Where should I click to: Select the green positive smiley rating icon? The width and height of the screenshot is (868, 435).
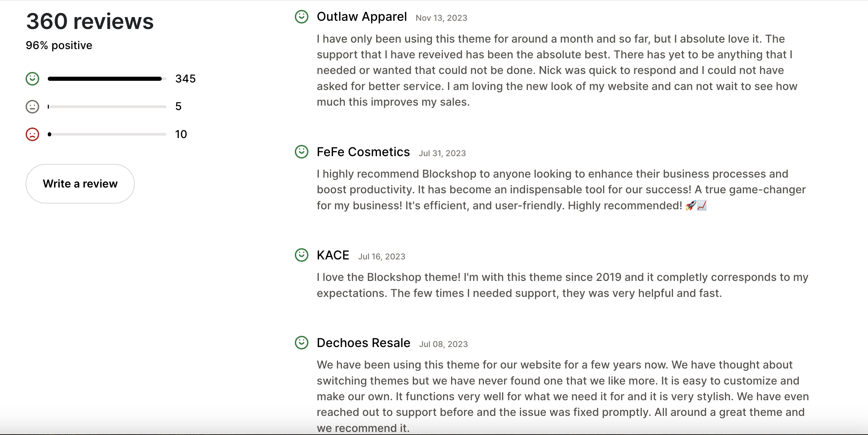tap(32, 79)
